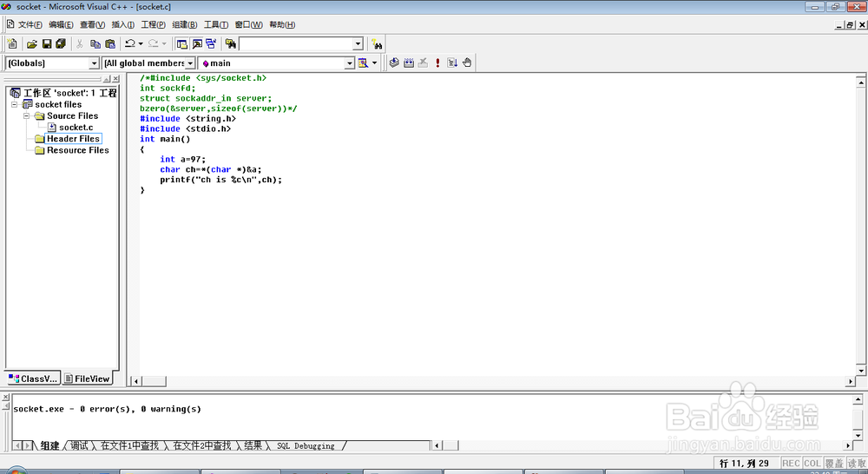
Task: Insert breakpoint with the hand icon
Action: pos(467,63)
